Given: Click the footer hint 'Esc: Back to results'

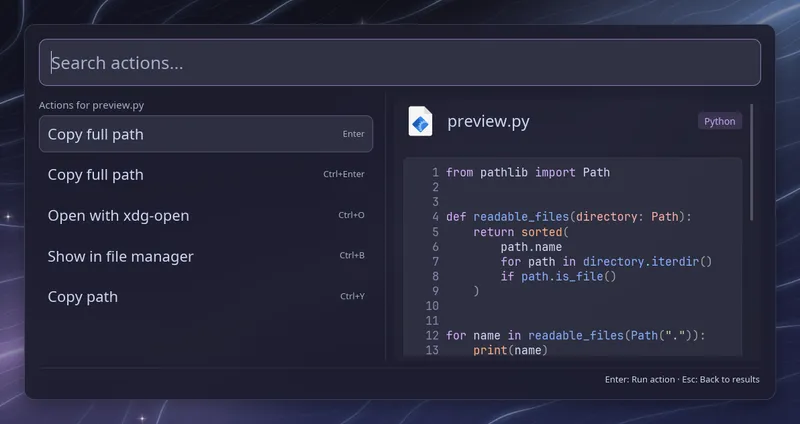Looking at the screenshot, I should tap(720, 379).
